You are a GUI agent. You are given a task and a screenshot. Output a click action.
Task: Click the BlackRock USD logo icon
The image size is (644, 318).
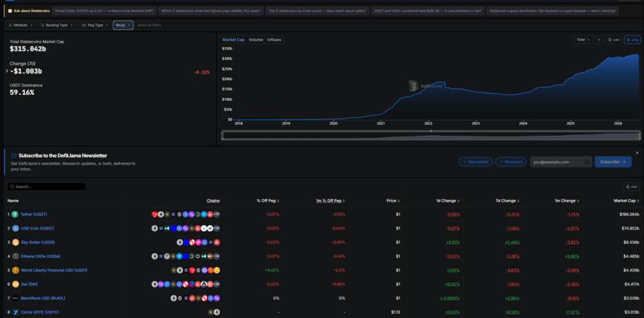point(16,298)
